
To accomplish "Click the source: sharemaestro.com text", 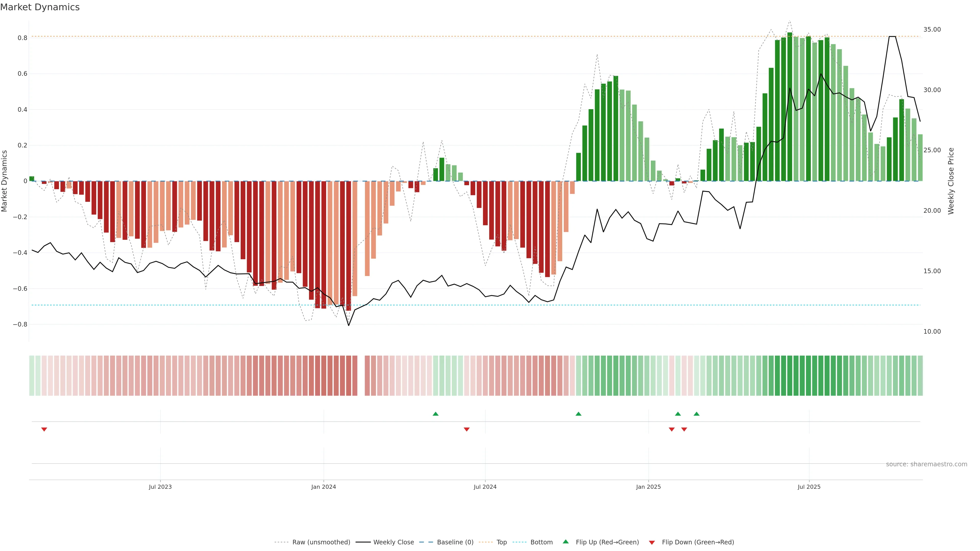I will pos(926,464).
